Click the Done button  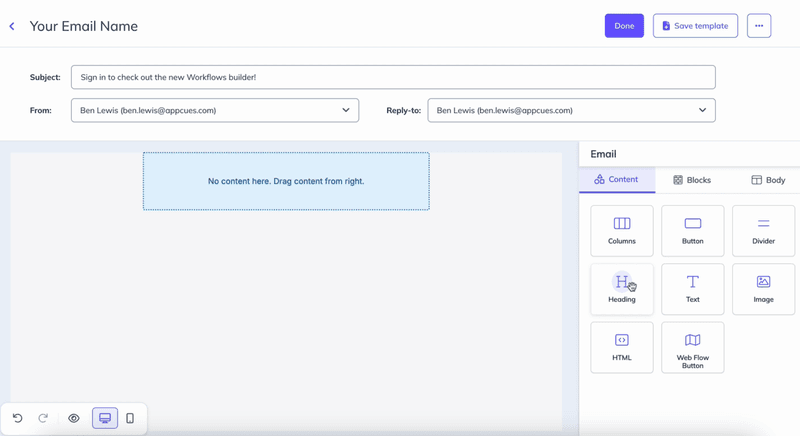tap(624, 26)
